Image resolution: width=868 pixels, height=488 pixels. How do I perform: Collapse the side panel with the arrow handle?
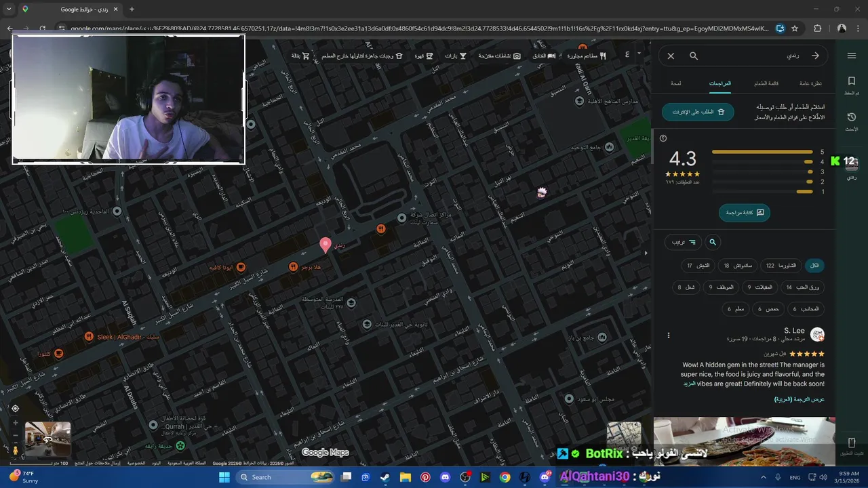[x=646, y=253]
